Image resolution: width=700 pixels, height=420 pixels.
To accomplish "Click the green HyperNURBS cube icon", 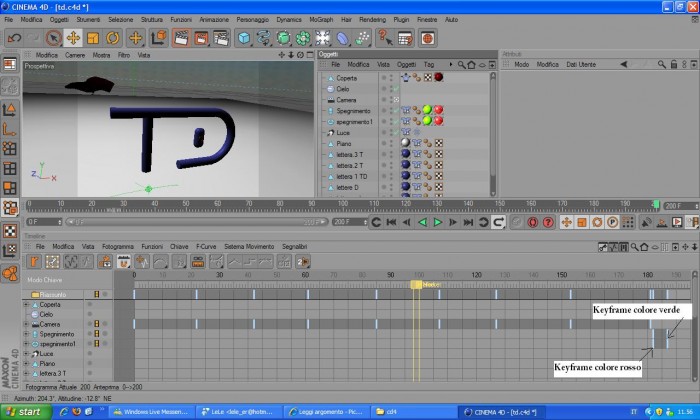I will (283, 38).
